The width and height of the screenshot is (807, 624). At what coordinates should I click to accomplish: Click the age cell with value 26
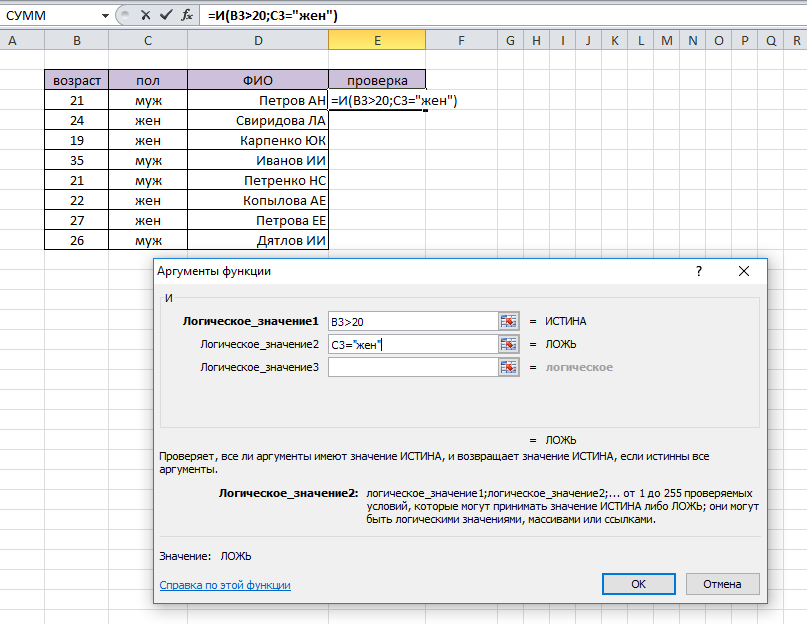(77, 240)
